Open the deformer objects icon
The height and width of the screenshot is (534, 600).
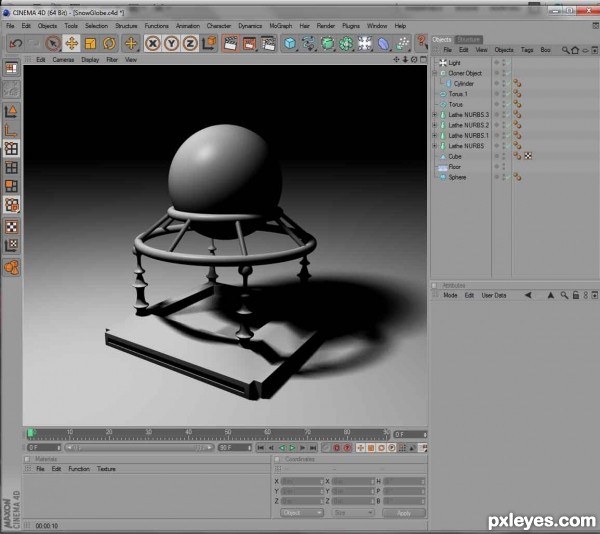click(x=383, y=44)
